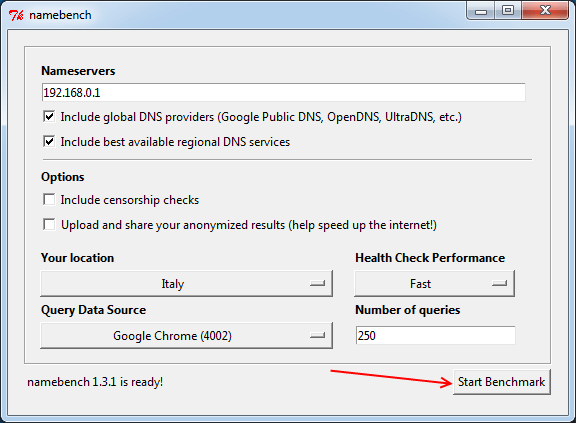Screen dimensions: 576x423
Task: Click the indicator bar on the Italy menu
Action: coord(317,283)
